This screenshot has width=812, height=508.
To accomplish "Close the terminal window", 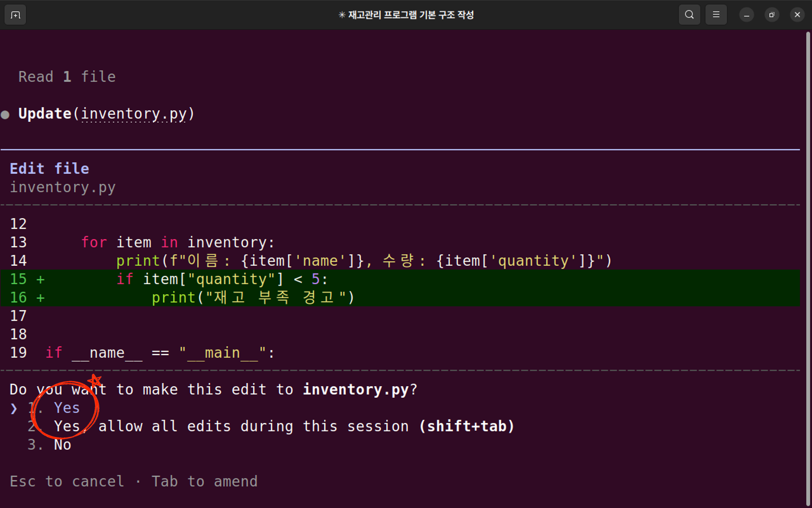I will tap(797, 15).
